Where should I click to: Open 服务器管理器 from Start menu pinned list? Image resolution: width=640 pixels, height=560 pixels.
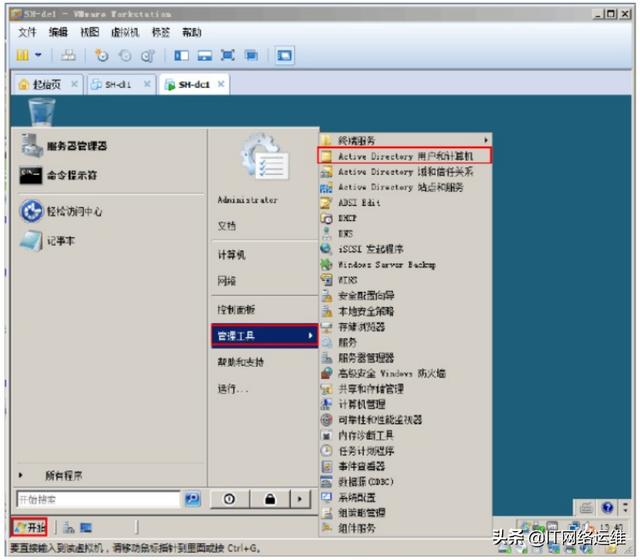tap(64, 146)
